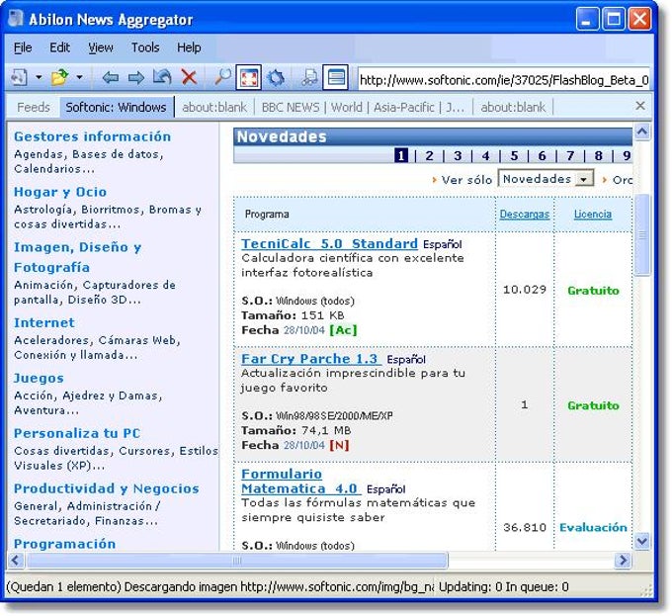The image size is (672, 616).
Task: Go to results page 5
Action: (x=514, y=155)
